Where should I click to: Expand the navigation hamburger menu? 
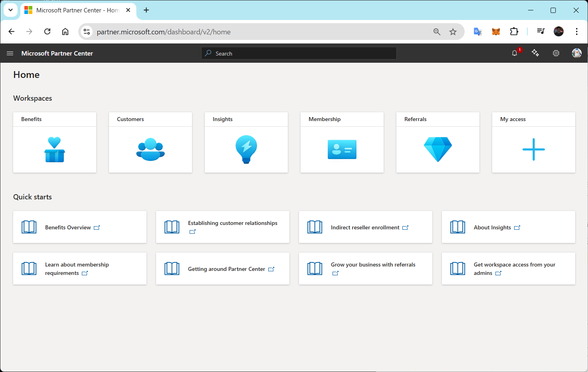(10, 53)
